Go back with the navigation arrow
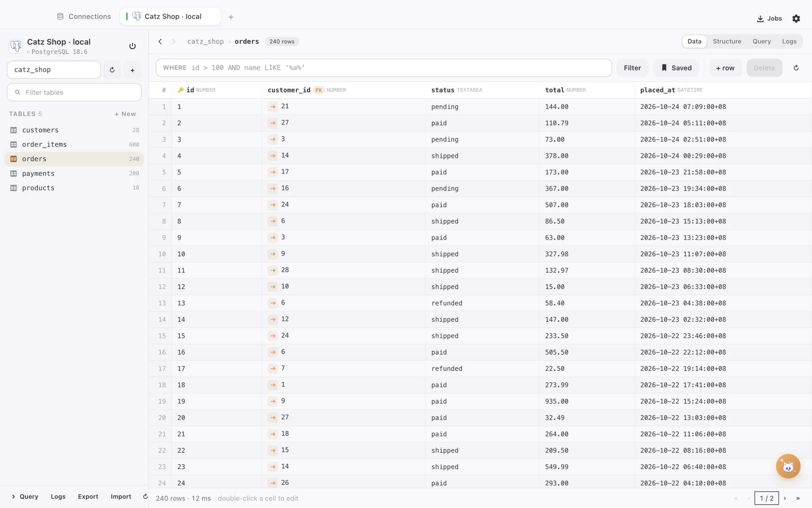The width and height of the screenshot is (812, 508). coord(160,41)
